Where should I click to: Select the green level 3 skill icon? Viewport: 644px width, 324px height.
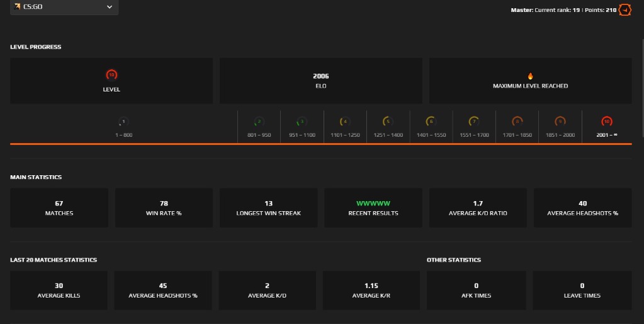point(302,122)
